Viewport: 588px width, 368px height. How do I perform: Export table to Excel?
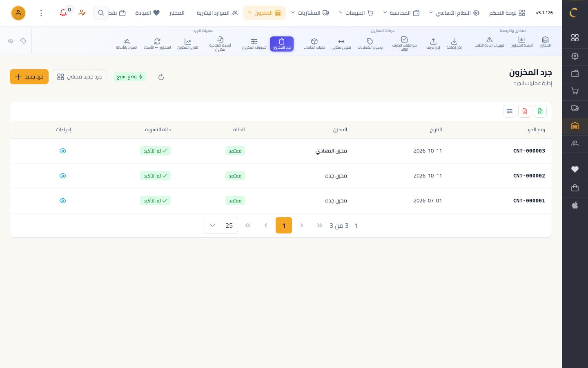pos(540,111)
